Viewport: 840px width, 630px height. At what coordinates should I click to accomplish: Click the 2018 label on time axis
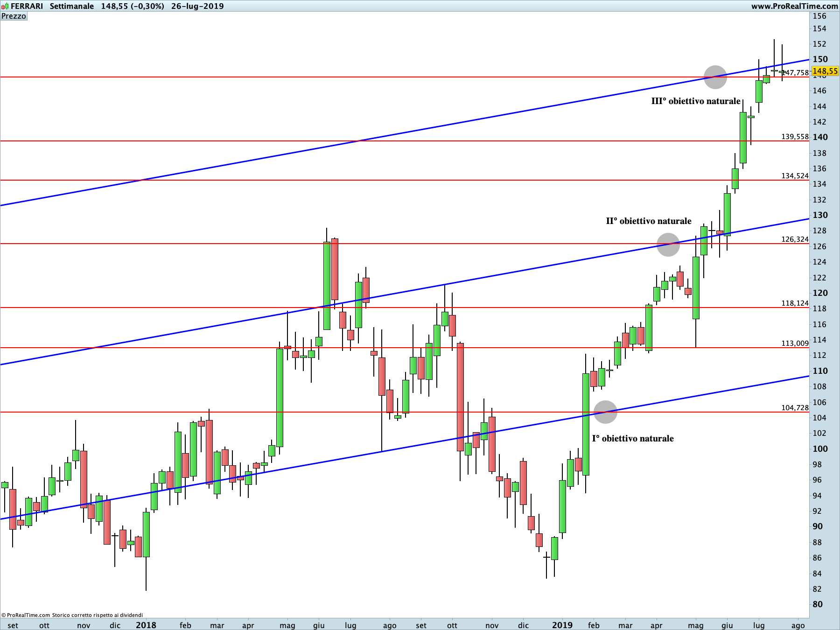tap(146, 625)
